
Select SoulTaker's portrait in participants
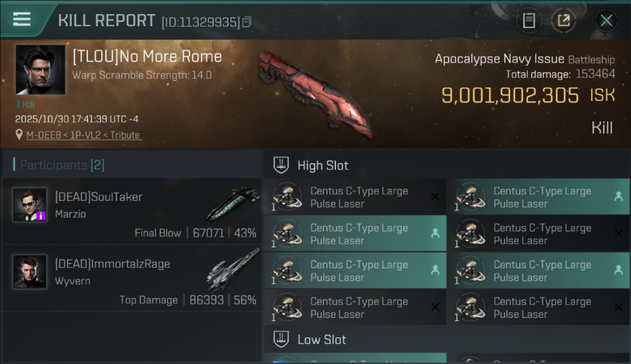30,205
